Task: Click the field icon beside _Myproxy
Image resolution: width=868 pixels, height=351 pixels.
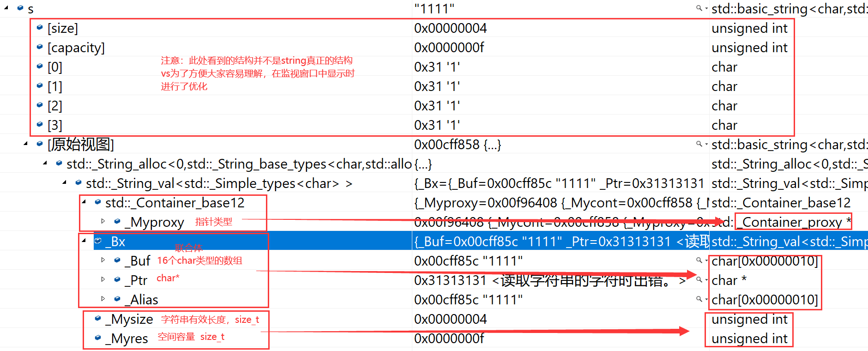Action: (117, 221)
